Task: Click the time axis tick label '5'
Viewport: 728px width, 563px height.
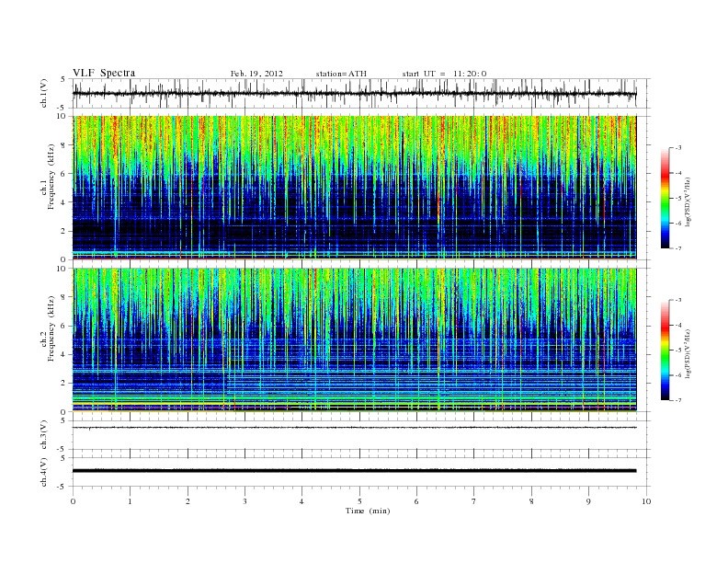Action: pos(359,501)
